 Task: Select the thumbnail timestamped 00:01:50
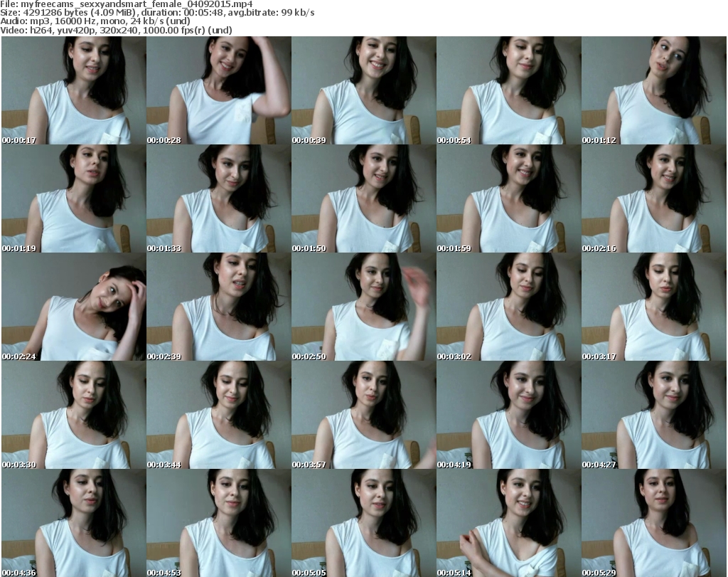point(363,198)
